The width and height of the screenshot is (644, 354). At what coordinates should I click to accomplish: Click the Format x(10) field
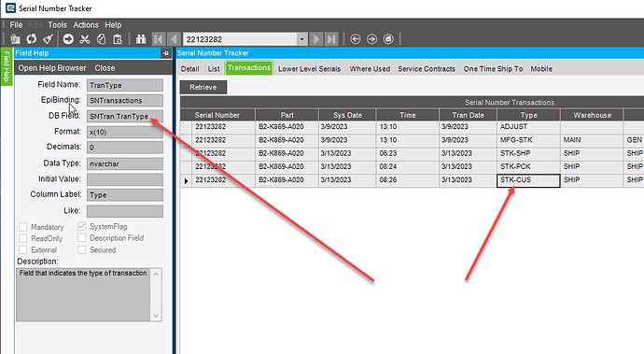tap(125, 132)
